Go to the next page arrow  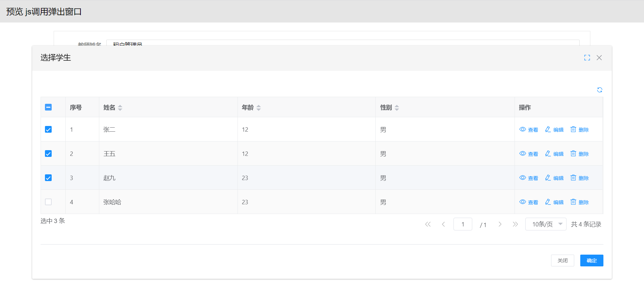[x=500, y=224]
